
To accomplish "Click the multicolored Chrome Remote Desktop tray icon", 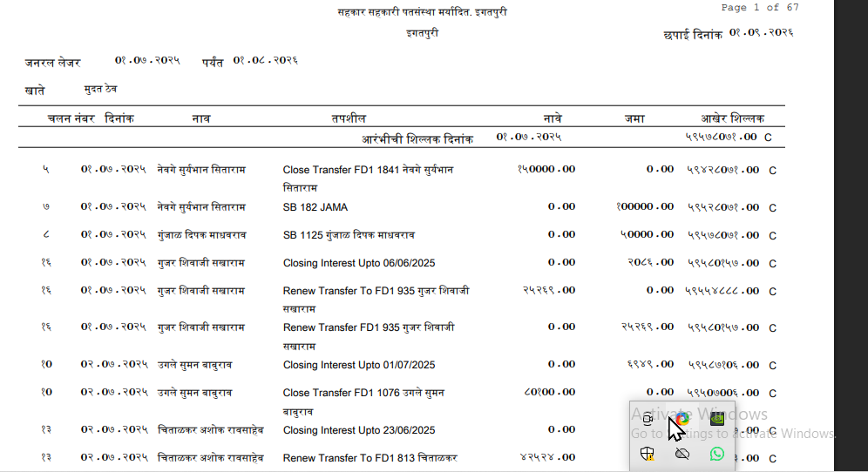I will pos(682,419).
